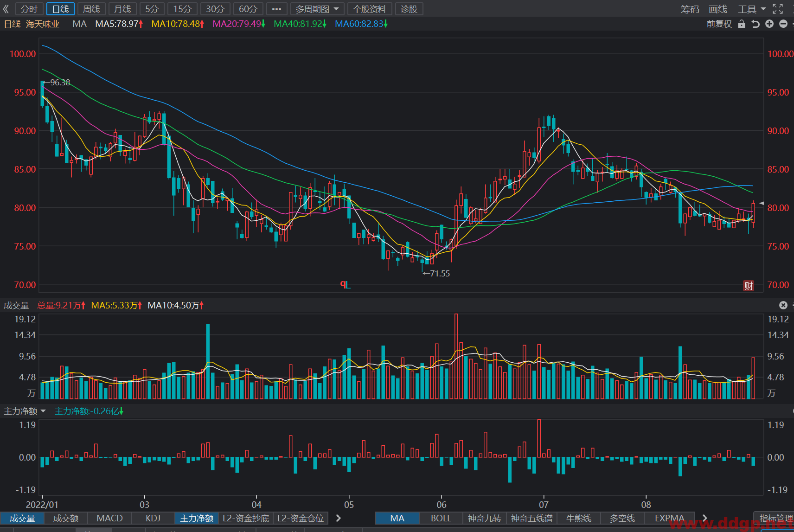Select the 5分 minute period

[x=152, y=9]
